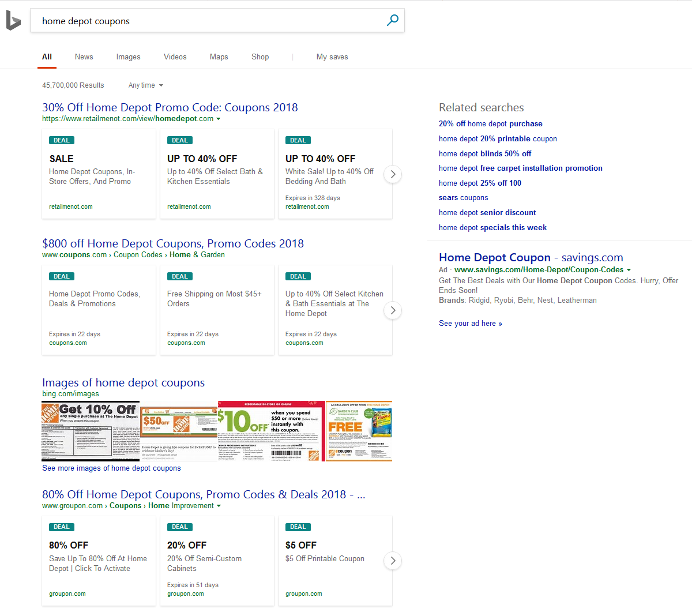Click 'See more images of home depot coupons'
The width and height of the screenshot is (692, 616).
click(111, 468)
